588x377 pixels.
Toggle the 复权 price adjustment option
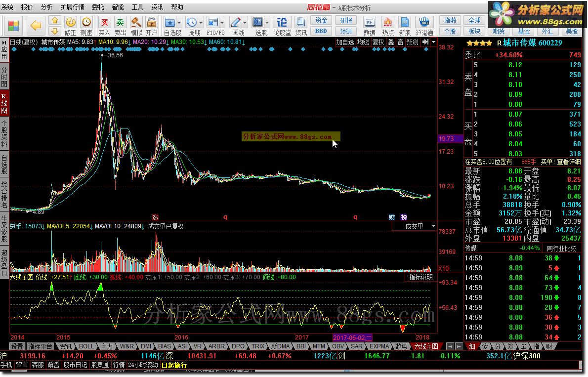378,42
